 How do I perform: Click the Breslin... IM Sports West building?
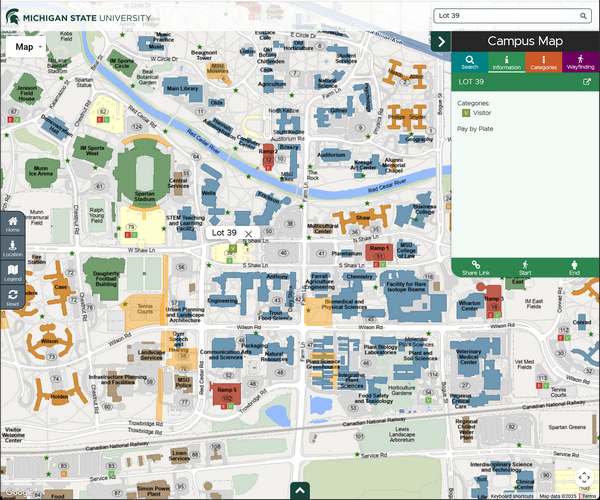92,150
